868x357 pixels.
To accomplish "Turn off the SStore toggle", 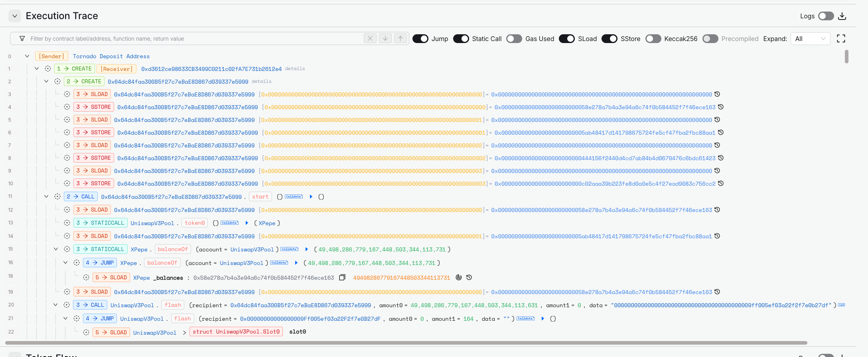I will click(609, 39).
